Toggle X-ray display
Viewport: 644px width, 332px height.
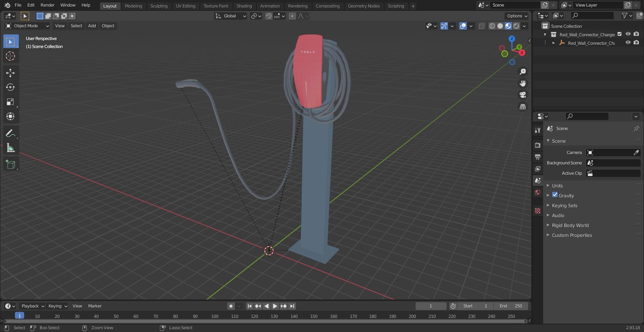481,26
